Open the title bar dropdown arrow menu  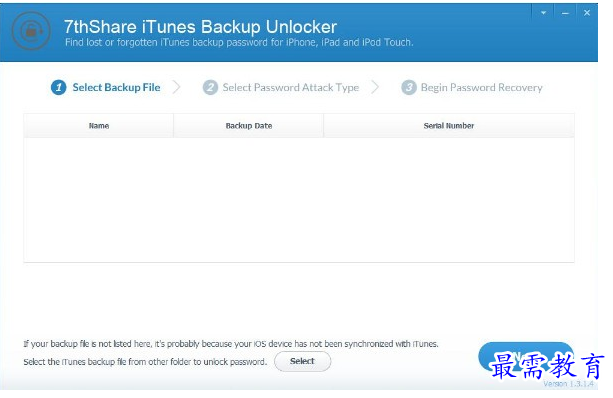(x=543, y=13)
